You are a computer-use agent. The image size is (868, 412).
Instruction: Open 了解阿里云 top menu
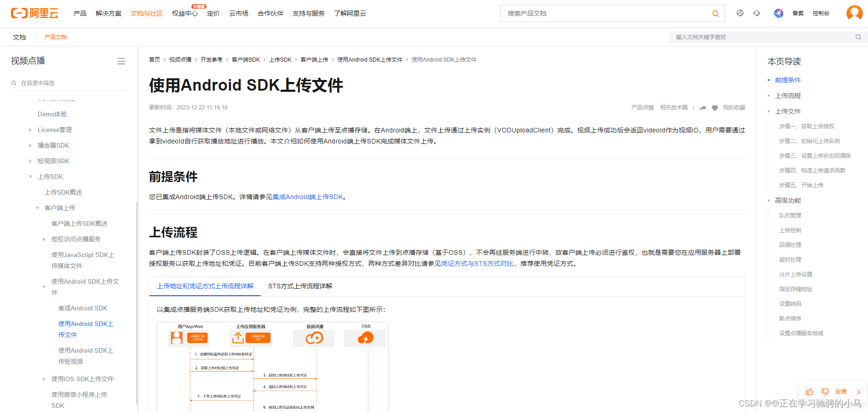pyautogui.click(x=350, y=13)
